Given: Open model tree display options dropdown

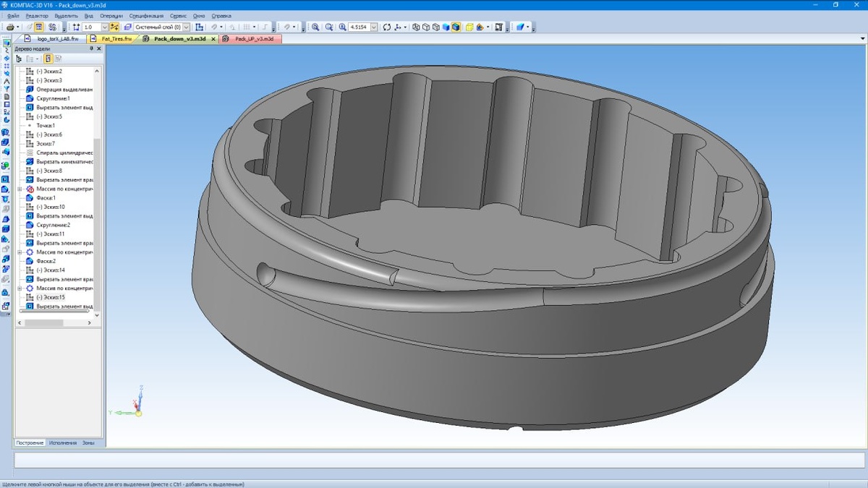Looking at the screenshot, I should (38, 59).
